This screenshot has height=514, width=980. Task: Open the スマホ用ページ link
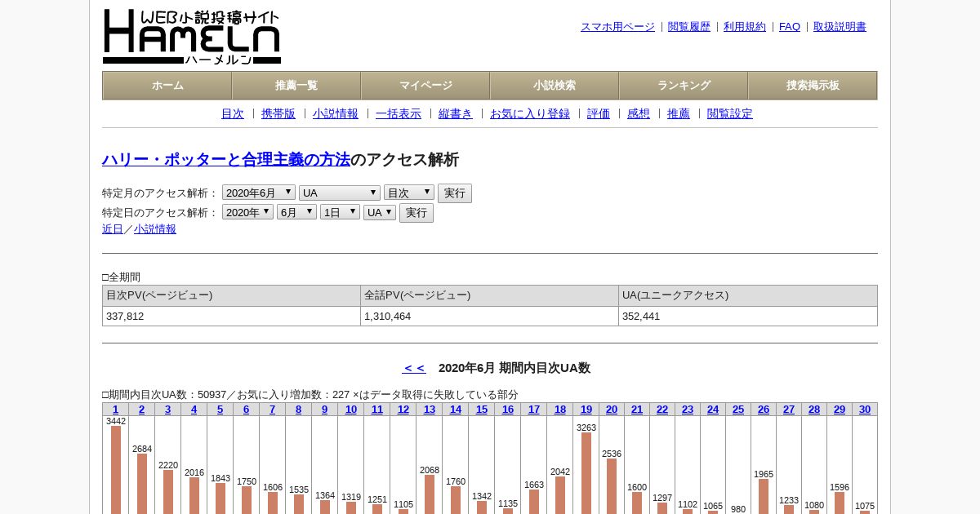pos(617,27)
